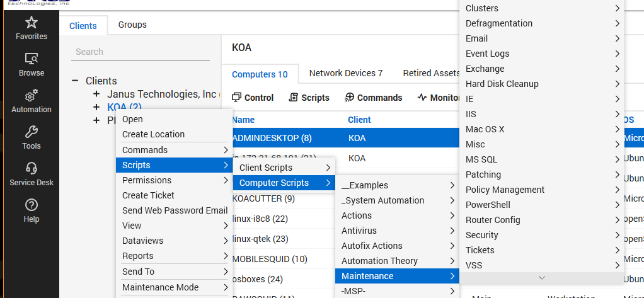Open Favorites star icon in sidebar

click(31, 23)
